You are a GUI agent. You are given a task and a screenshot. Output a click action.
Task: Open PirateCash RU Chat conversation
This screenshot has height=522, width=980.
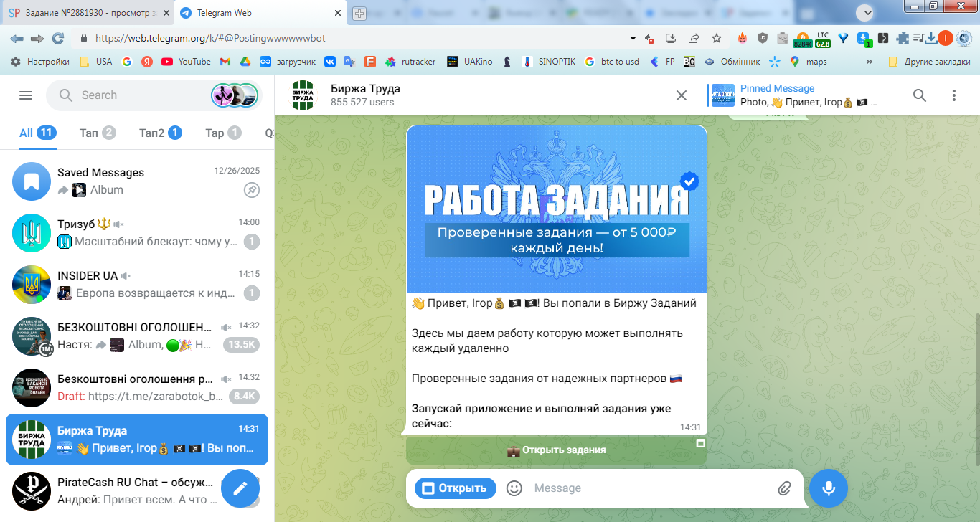point(137,491)
